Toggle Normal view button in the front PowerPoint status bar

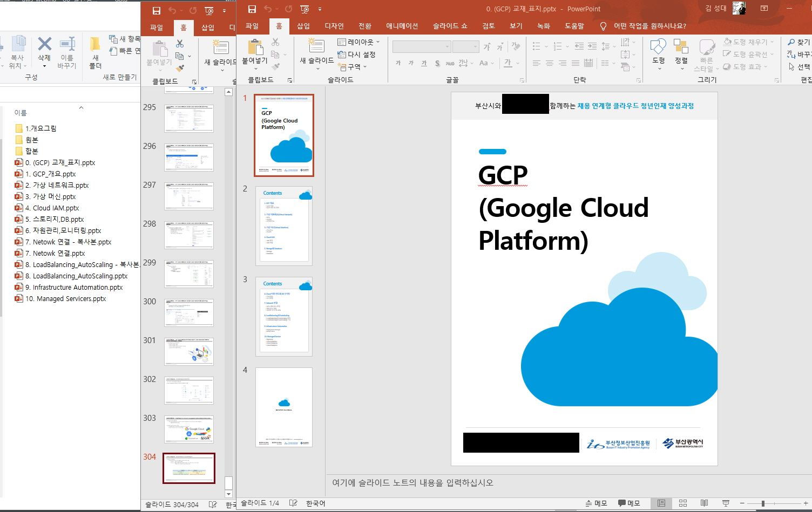click(661, 503)
